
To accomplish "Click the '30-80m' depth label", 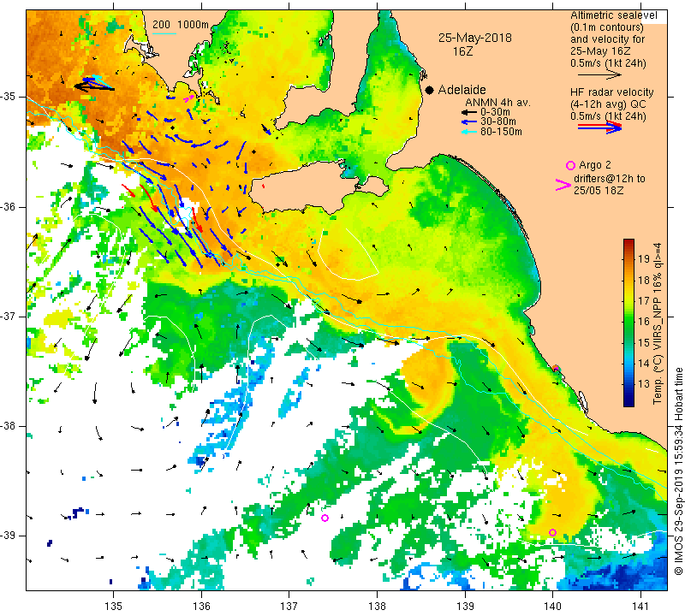I will point(498,121).
